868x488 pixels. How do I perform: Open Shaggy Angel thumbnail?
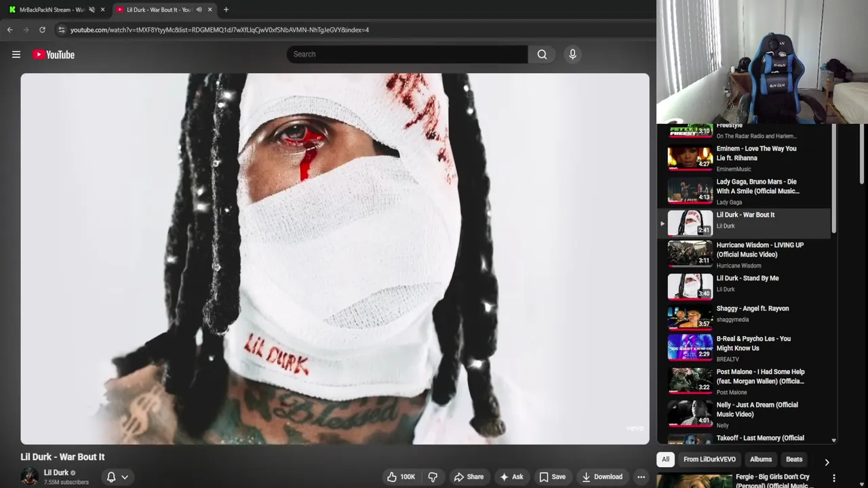(x=690, y=317)
